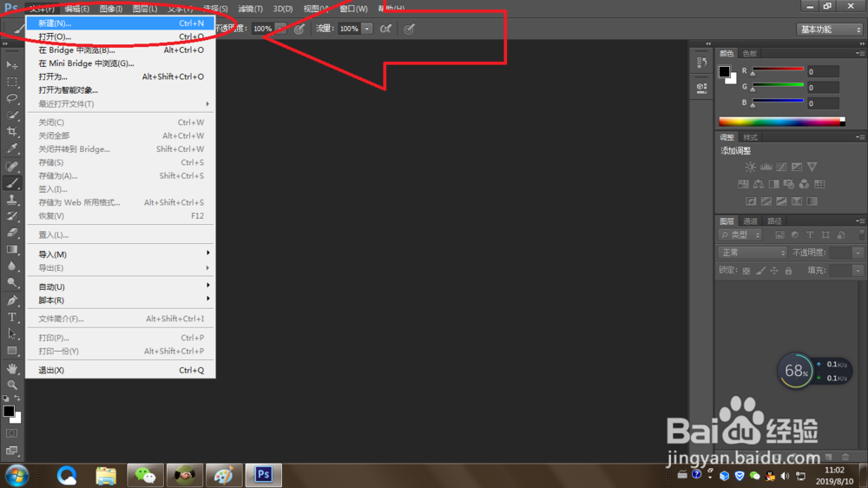
Task: Switch to the 样式 tab
Action: point(750,137)
